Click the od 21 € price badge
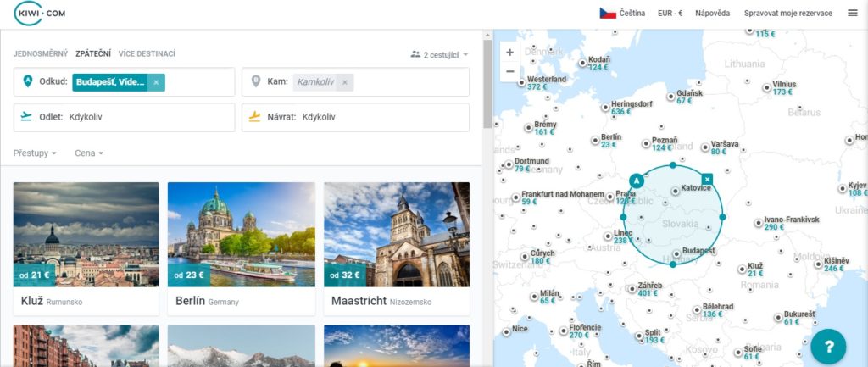This screenshot has height=367, width=868. (x=34, y=275)
